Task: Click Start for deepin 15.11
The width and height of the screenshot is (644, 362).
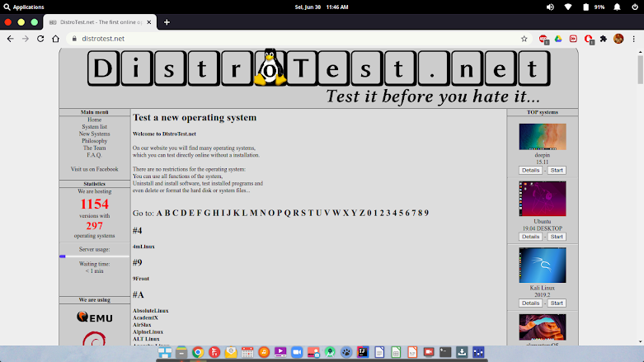Action: [557, 170]
